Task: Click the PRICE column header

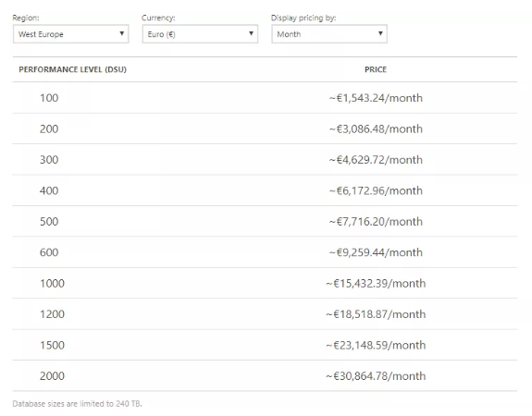Action: pos(376,69)
